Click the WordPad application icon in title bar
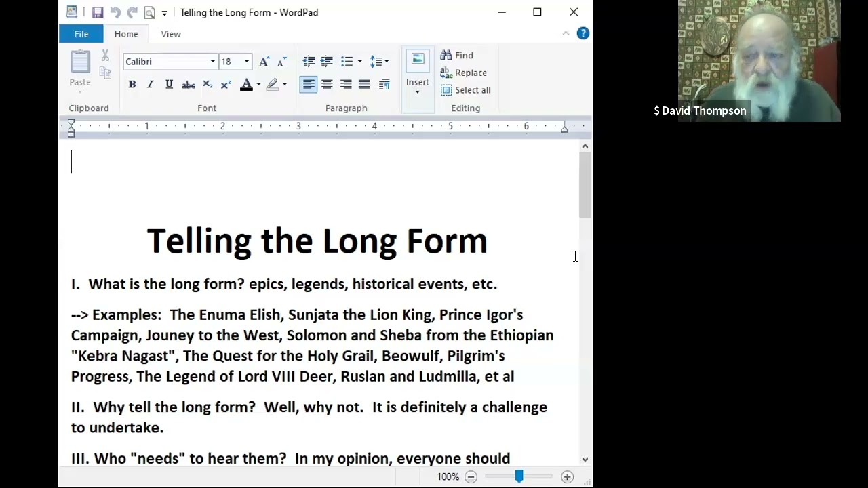 pyautogui.click(x=72, y=12)
